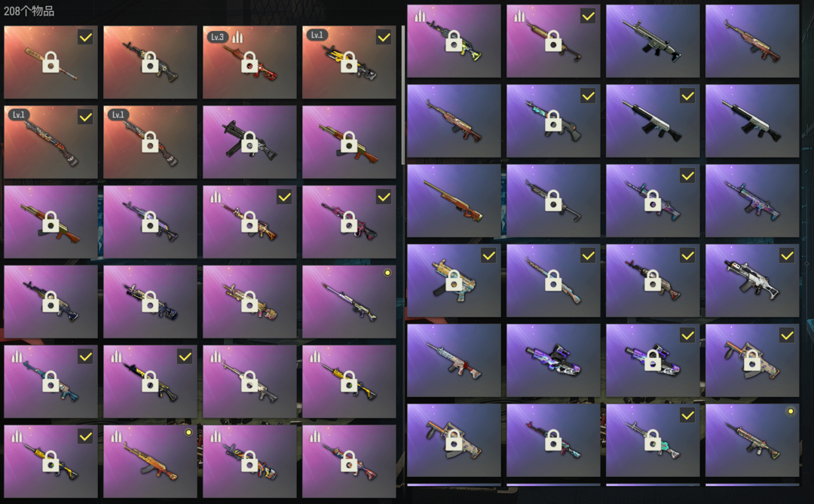Click the yellow dot on the white sniper skin
The width and height of the screenshot is (814, 504).
click(387, 273)
